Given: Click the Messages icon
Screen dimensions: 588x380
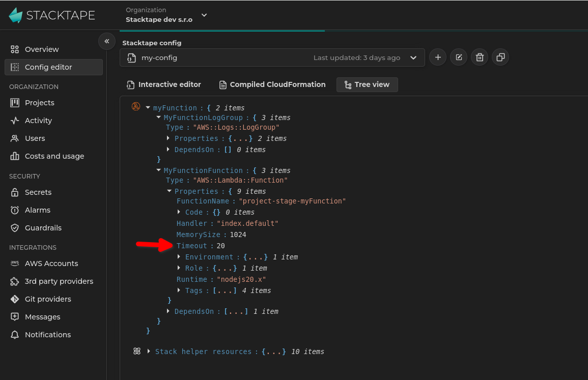Looking at the screenshot, I should 15,316.
